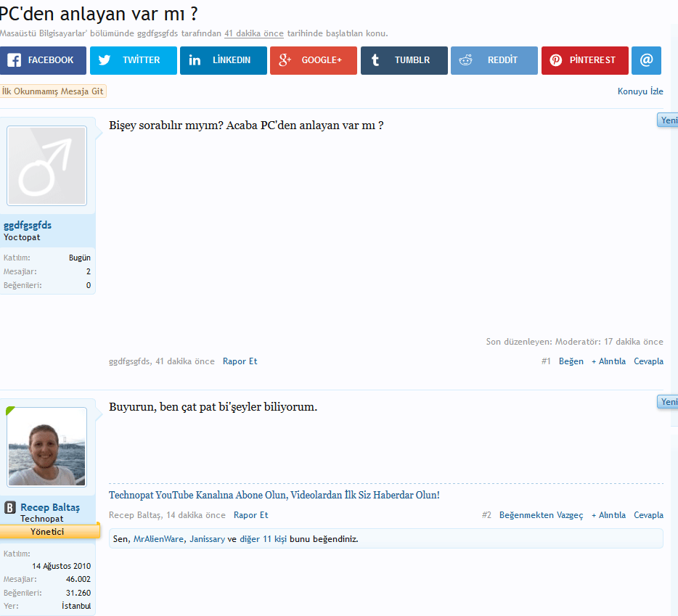Open permalink #1 of first post

pos(546,361)
